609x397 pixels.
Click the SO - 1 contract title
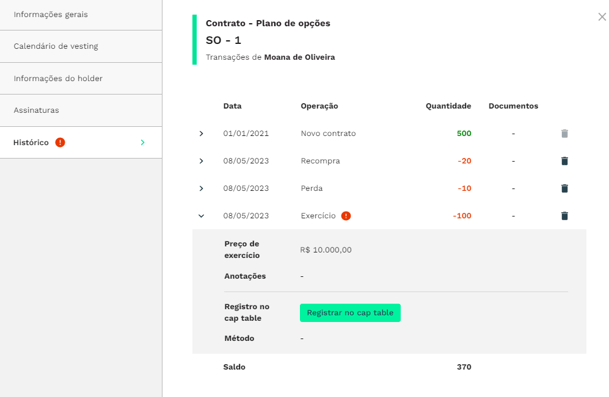223,40
